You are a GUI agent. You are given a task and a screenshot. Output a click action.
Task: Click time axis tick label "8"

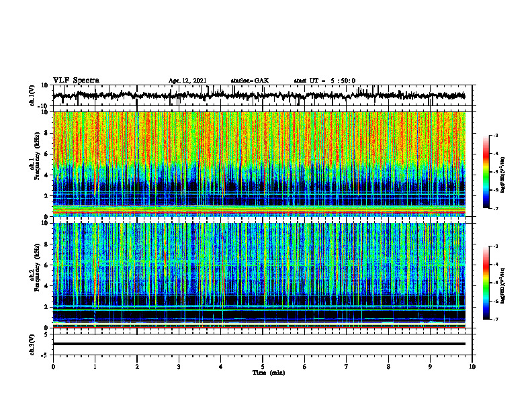coord(388,367)
